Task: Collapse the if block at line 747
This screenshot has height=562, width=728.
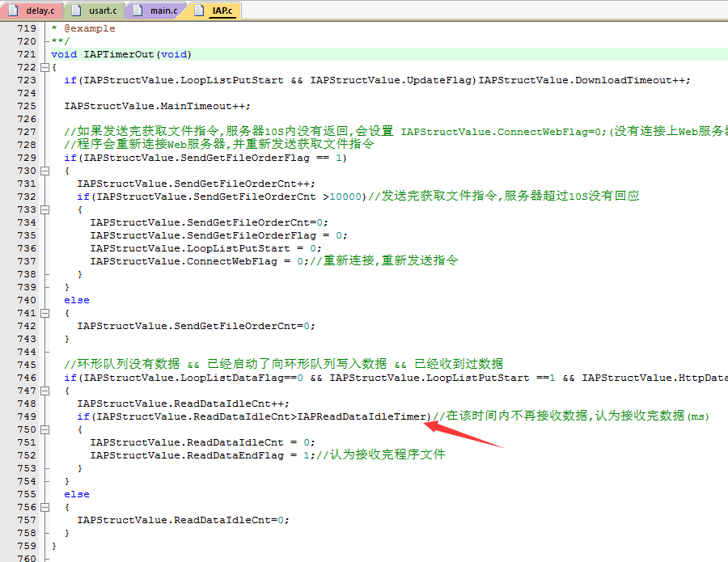Action: coord(45,391)
